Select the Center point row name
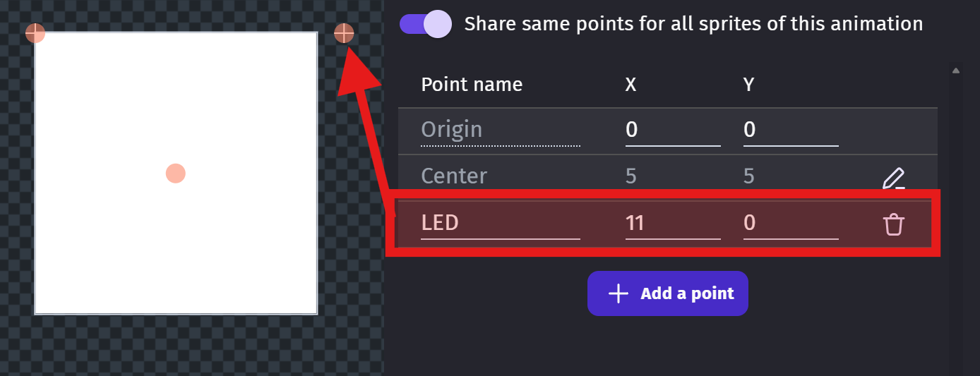Image resolution: width=980 pixels, height=376 pixels. tap(454, 176)
